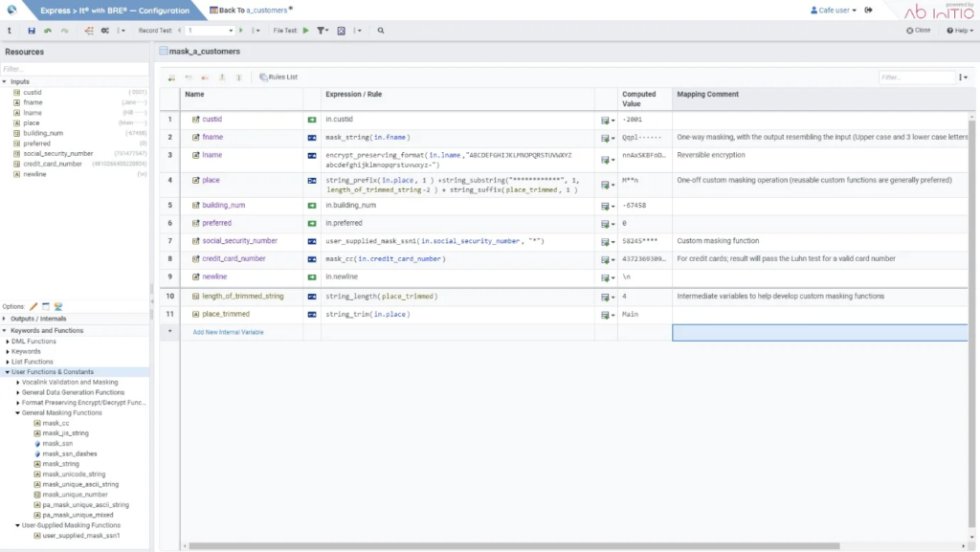Expand General Data Generation Functions
The width and height of the screenshot is (980, 552).
click(x=17, y=393)
